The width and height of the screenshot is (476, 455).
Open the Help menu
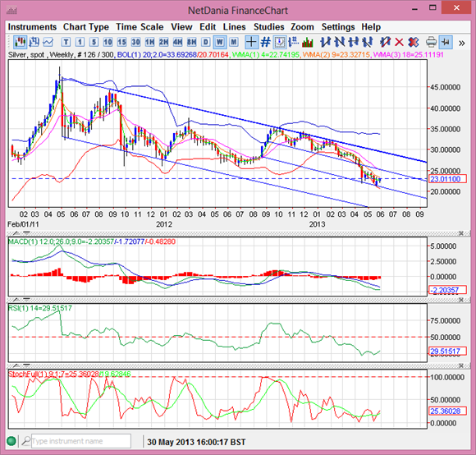[371, 27]
